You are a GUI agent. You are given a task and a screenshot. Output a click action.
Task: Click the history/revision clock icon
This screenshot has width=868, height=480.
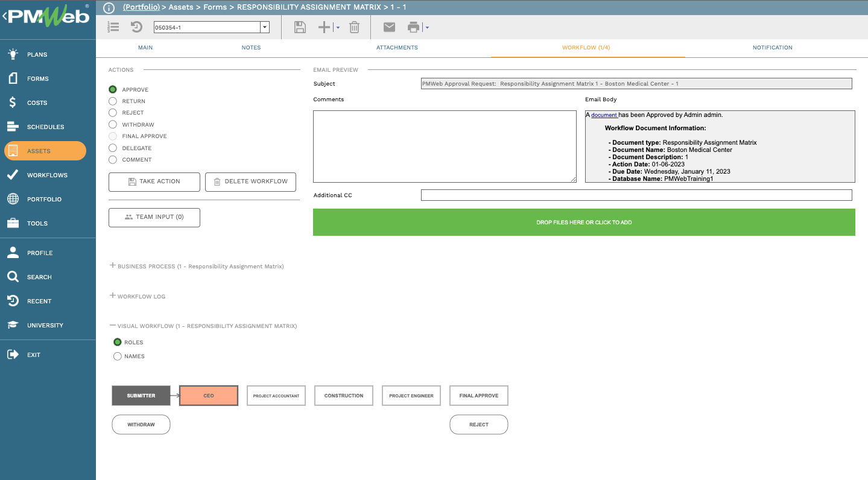[137, 27]
